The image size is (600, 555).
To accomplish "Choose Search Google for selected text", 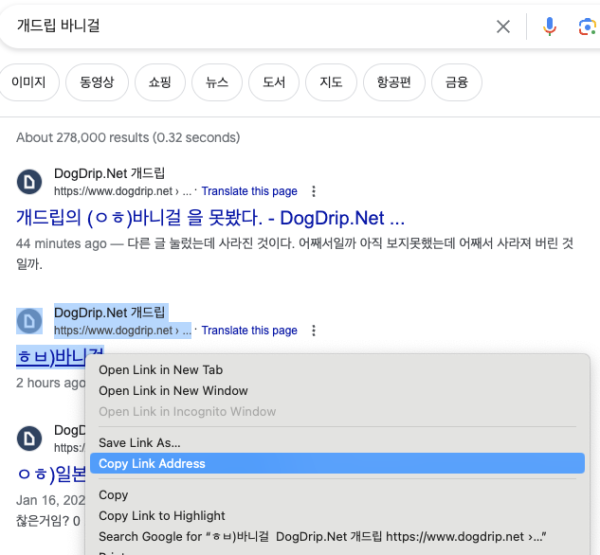I will pyautogui.click(x=322, y=537).
